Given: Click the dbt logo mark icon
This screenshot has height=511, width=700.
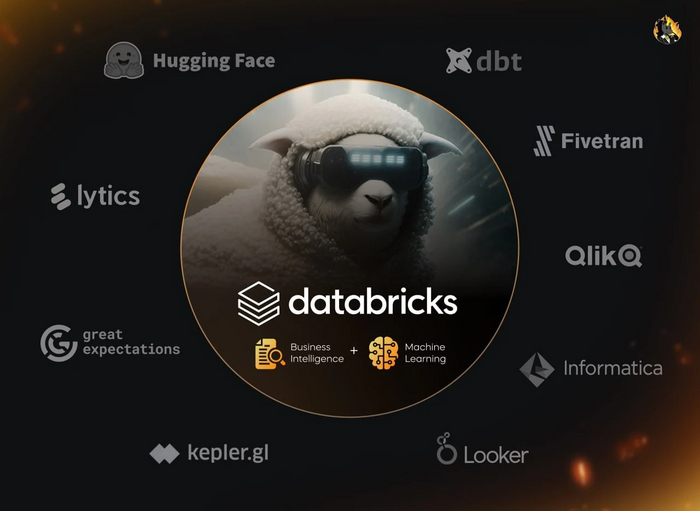Looking at the screenshot, I should pos(458,60).
